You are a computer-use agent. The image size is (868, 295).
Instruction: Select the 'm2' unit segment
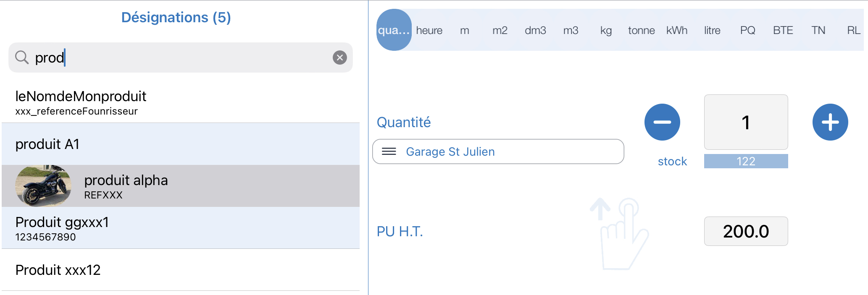point(500,30)
